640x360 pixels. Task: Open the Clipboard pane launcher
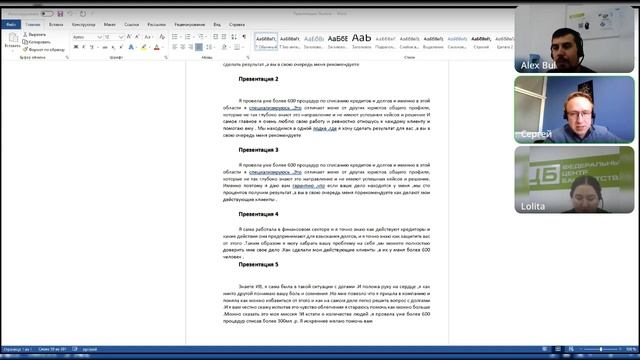(67, 58)
